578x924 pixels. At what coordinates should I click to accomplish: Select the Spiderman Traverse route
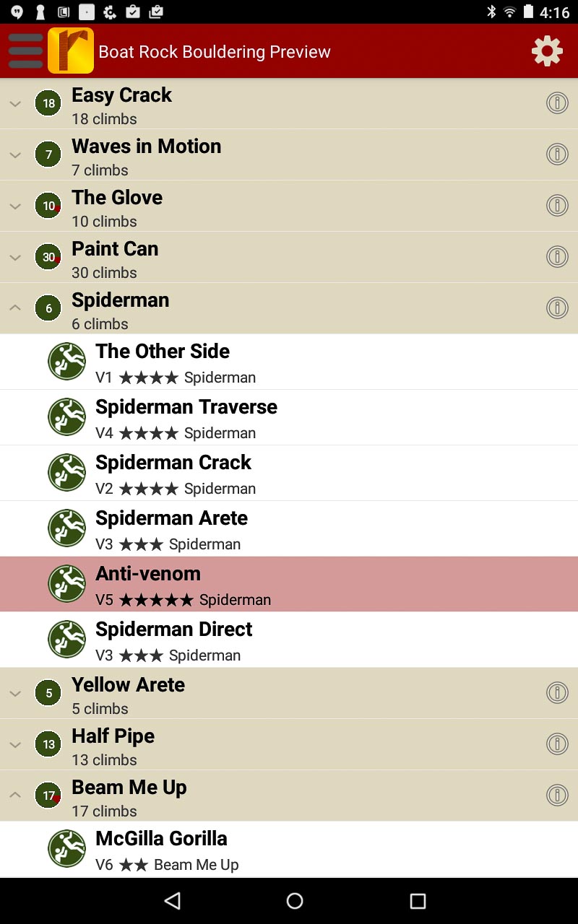(x=289, y=417)
